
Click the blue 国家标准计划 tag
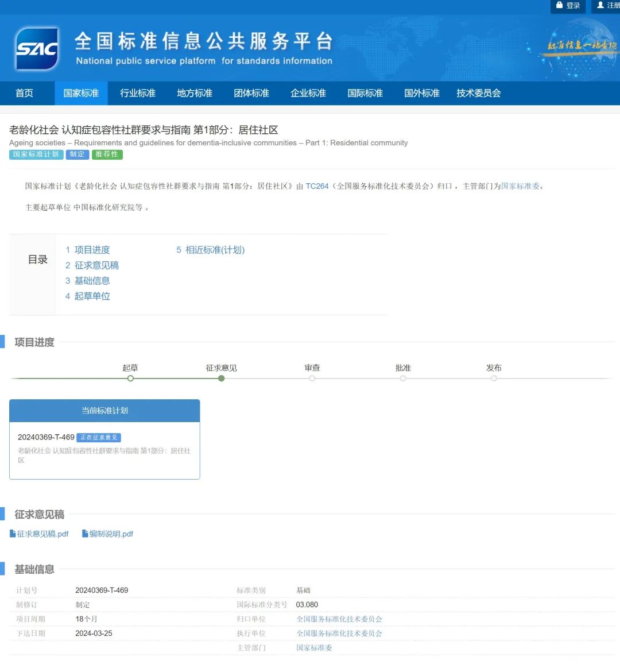(x=36, y=154)
